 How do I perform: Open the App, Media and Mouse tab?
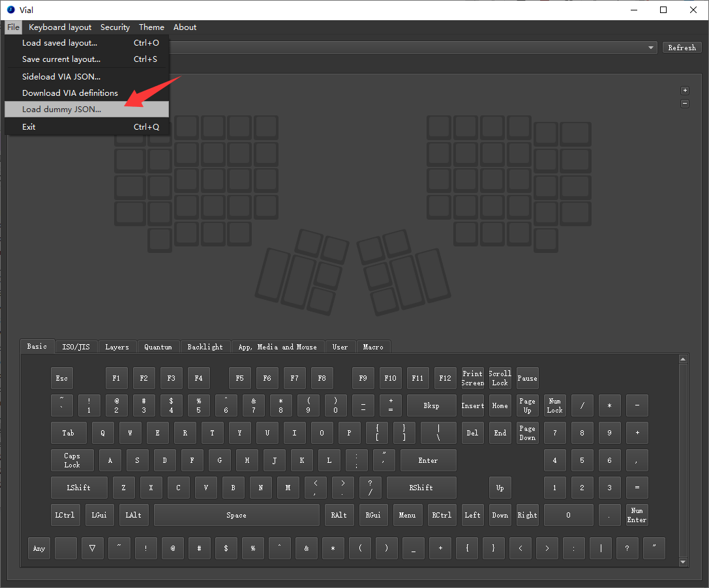pos(277,347)
